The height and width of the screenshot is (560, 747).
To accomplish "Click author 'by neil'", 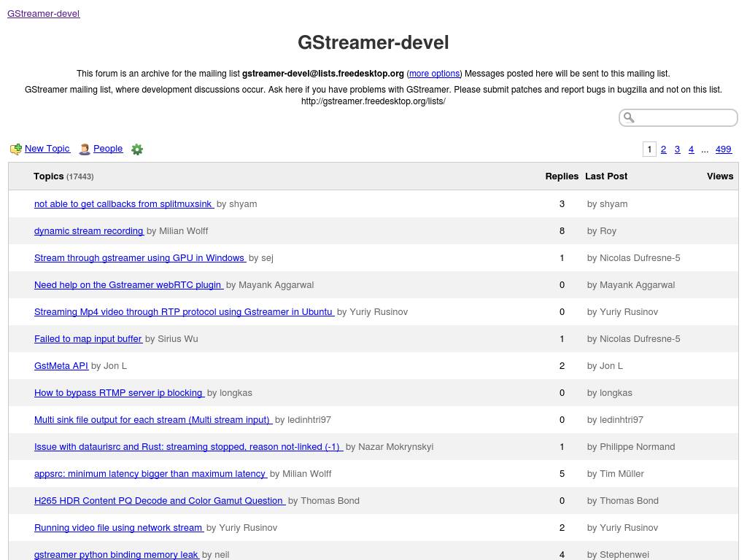I will (x=215, y=555).
